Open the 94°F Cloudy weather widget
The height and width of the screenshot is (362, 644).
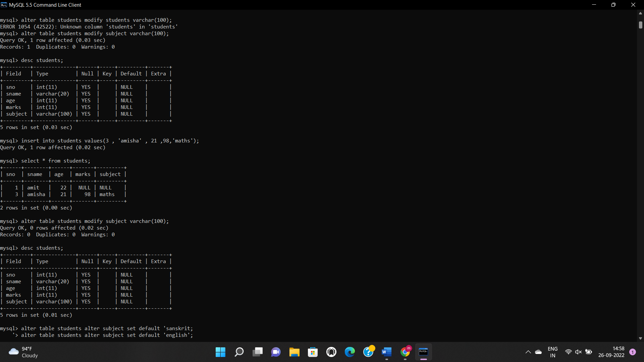point(22,352)
